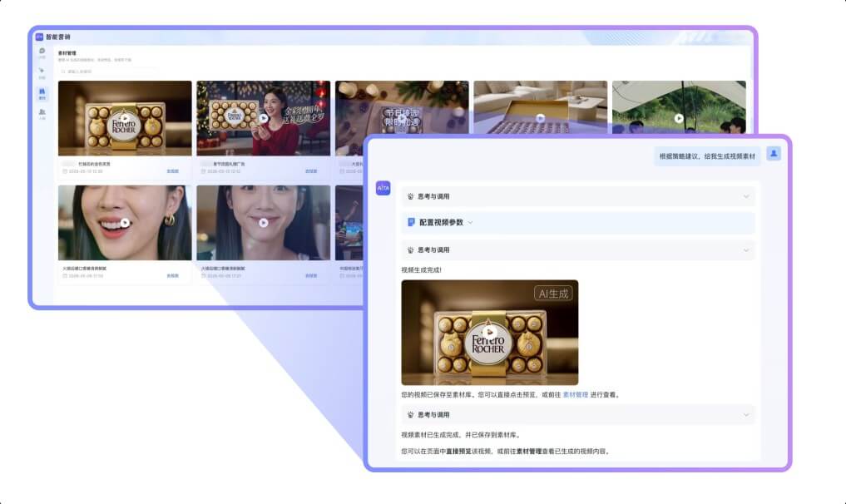Screen dimensions: 846x504
Task: Play the woman face close-up video
Action: point(264,223)
